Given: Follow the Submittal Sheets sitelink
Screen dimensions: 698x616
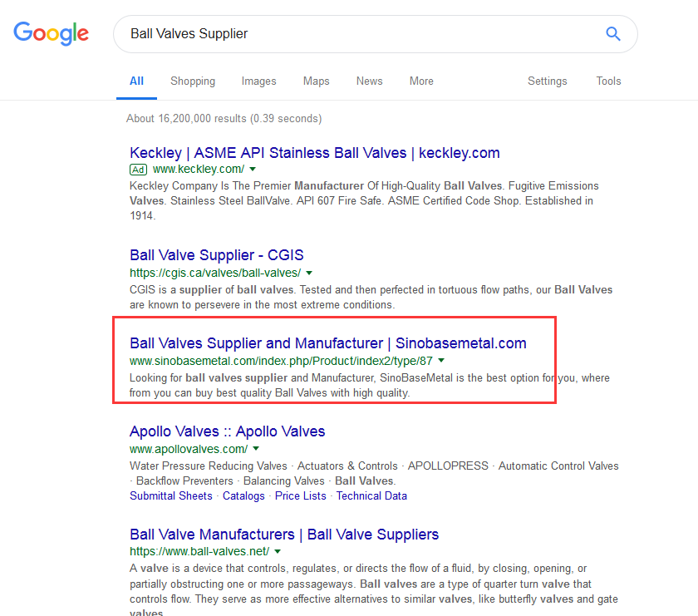Looking at the screenshot, I should [x=171, y=496].
